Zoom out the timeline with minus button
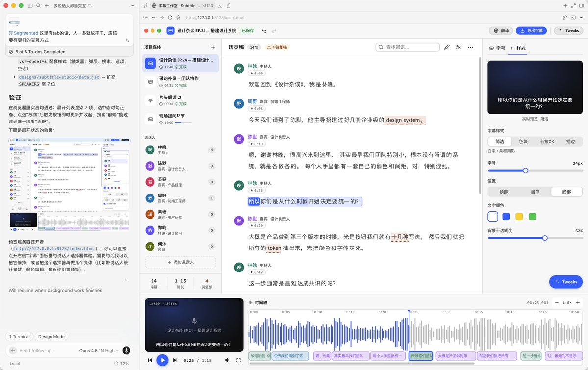Screen dimensions: 588x370 point(557,302)
